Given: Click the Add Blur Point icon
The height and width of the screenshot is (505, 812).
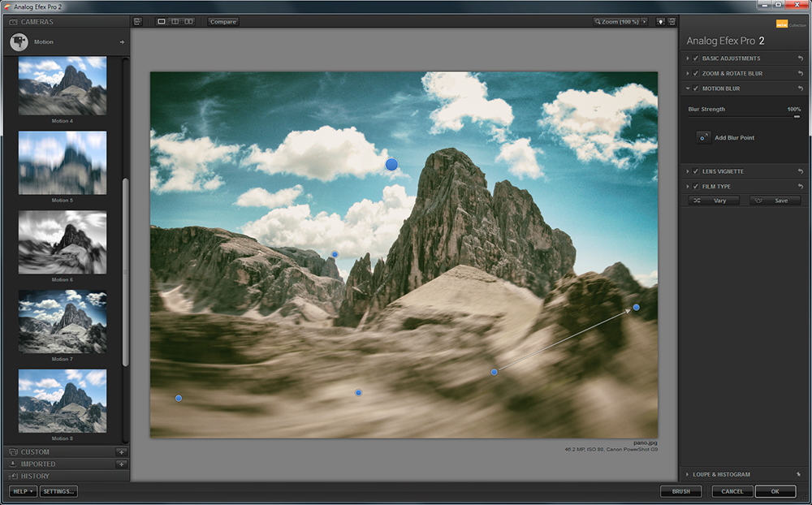Looking at the screenshot, I should click(703, 138).
